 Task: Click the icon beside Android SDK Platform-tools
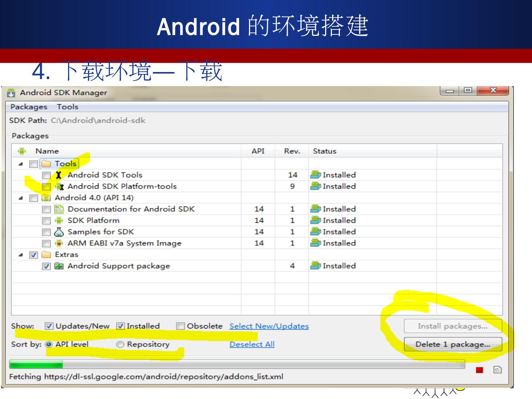click(59, 187)
